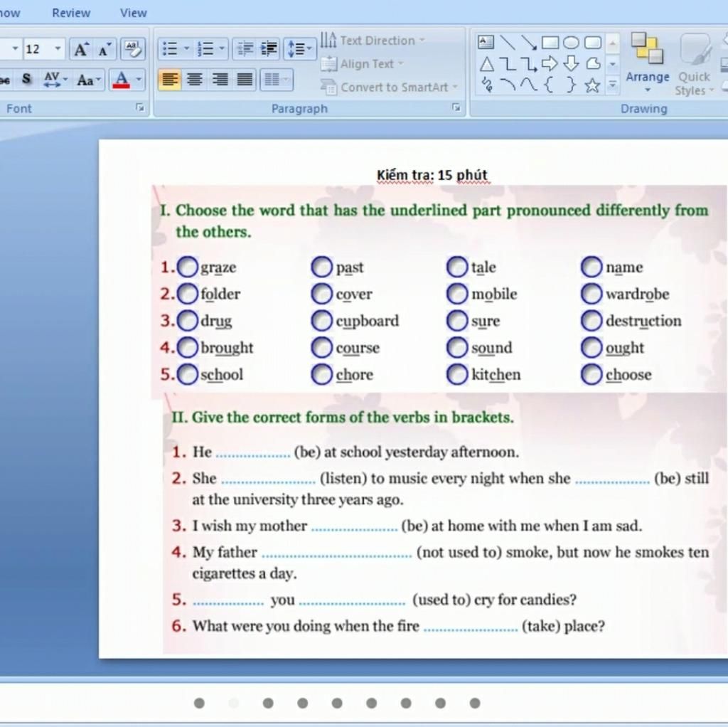
Task: Click the Grow Font button
Action: pyautogui.click(x=81, y=49)
